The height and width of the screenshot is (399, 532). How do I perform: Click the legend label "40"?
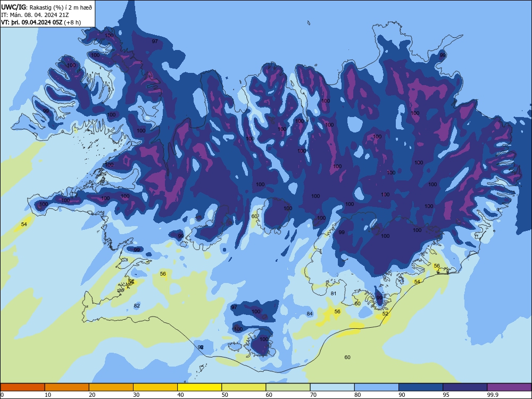(180, 395)
